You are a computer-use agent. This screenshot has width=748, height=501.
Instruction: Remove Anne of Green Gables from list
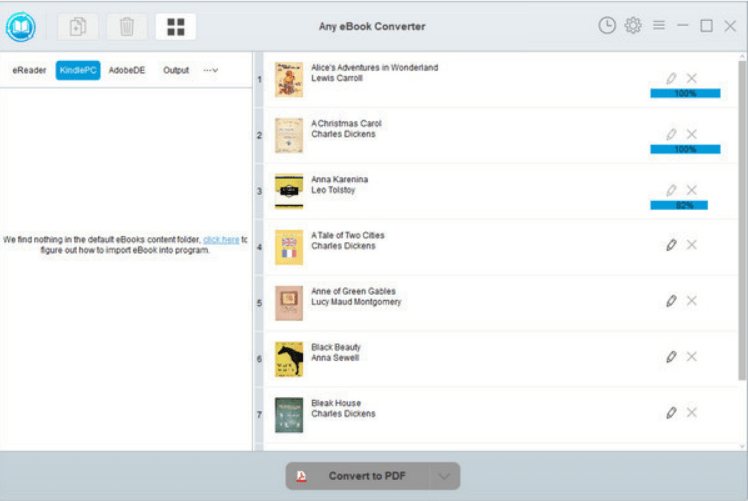(x=692, y=301)
